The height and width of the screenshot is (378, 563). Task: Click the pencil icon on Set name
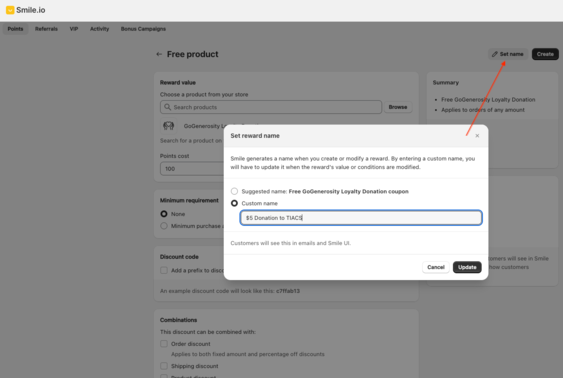(495, 54)
